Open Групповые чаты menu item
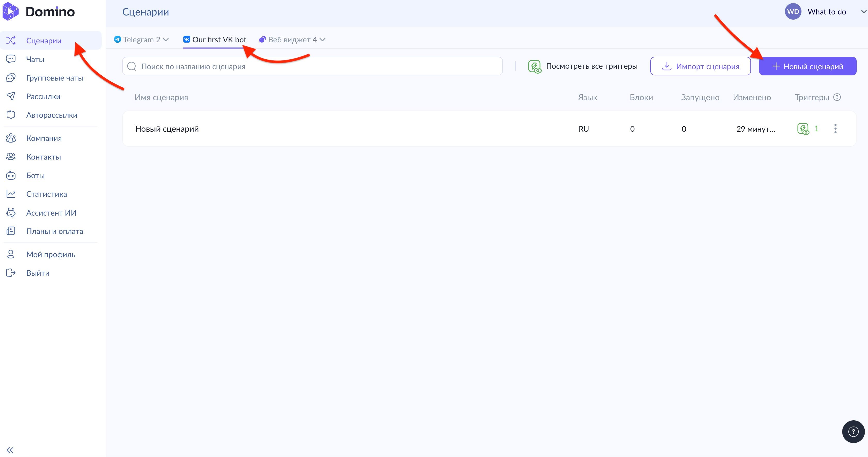 [55, 78]
